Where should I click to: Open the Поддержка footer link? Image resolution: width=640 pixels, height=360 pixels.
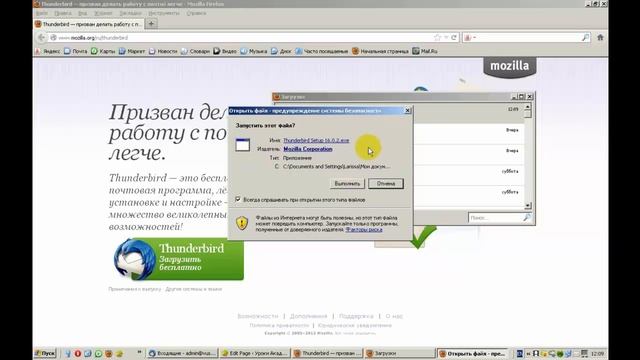356,316
